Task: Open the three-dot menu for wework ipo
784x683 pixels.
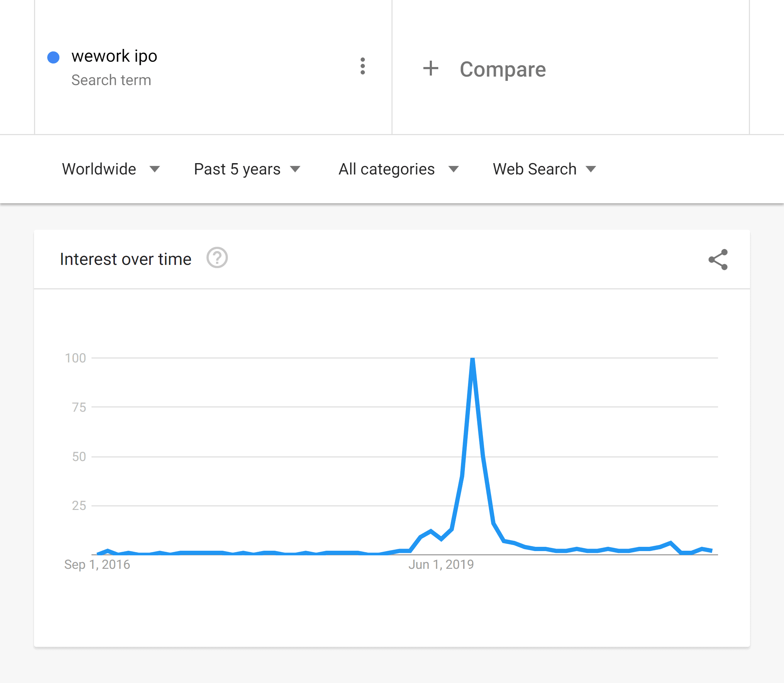Action: pos(362,66)
